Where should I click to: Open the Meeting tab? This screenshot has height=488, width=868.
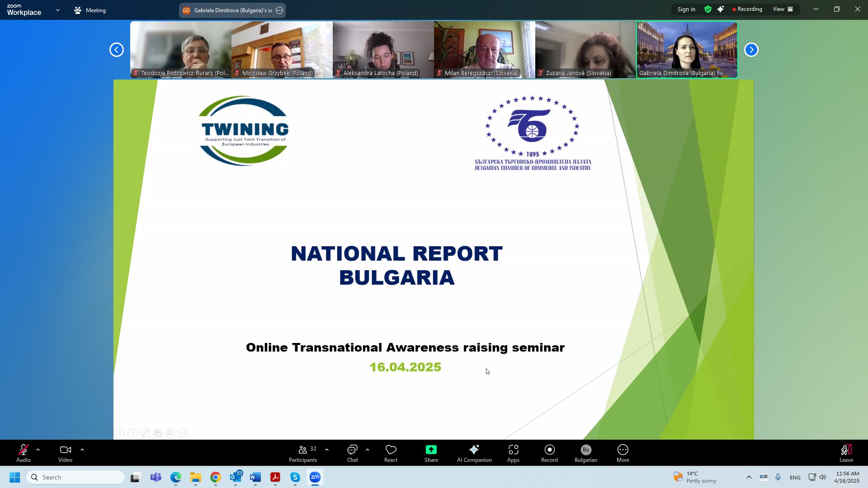coord(90,10)
